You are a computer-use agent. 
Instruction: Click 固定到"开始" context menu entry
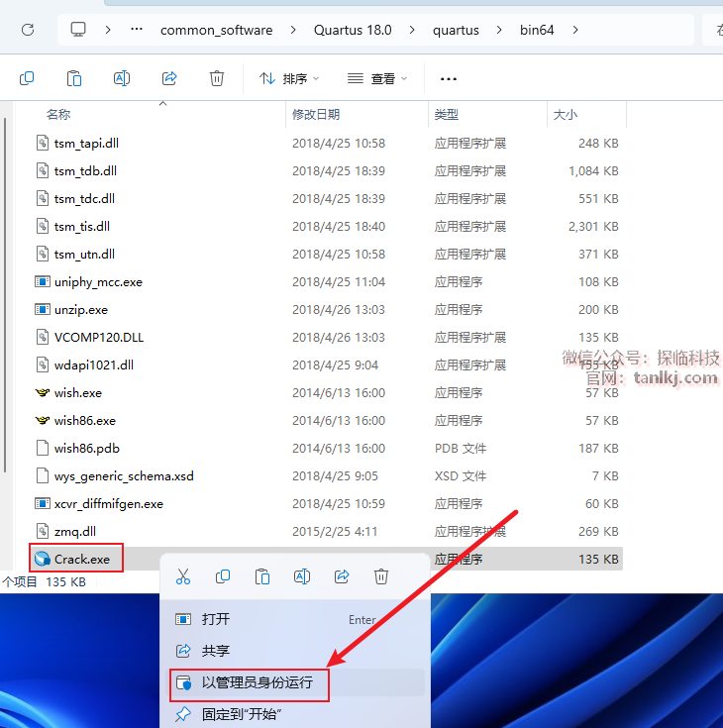pos(243,714)
